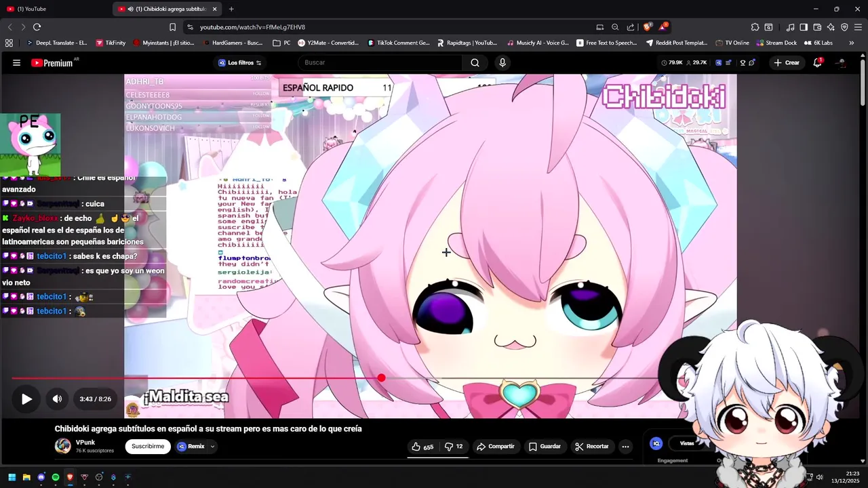Open the Leo AI sparkle icon
Screen dimensions: 868x488
point(831,27)
